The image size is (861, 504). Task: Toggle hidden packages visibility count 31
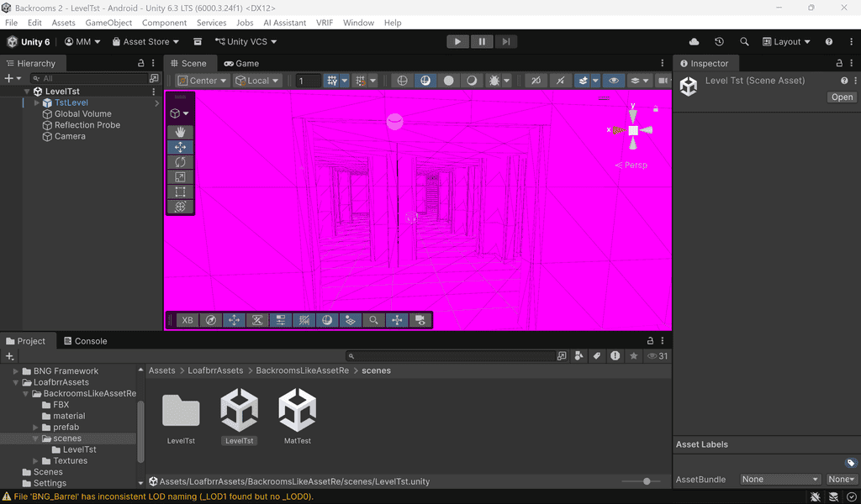658,356
